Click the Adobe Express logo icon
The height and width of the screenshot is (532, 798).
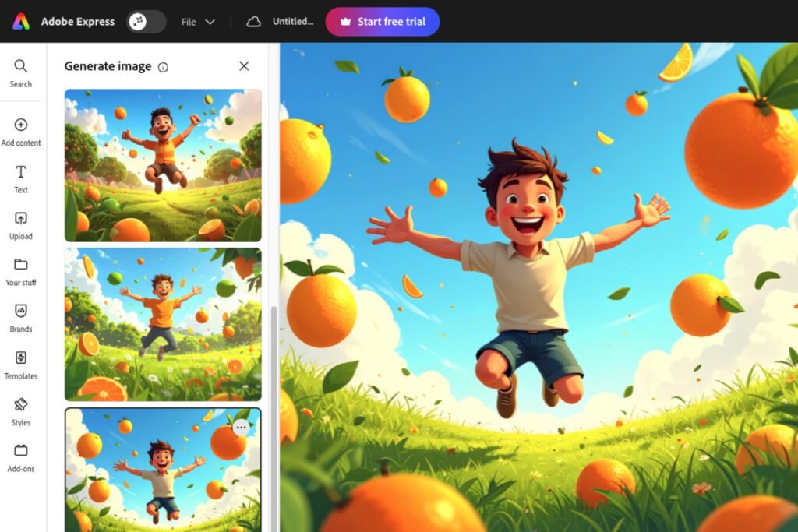tap(21, 21)
